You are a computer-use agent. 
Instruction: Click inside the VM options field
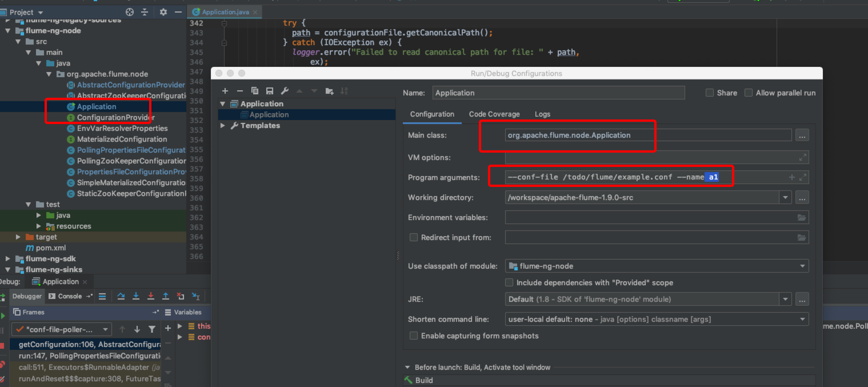pos(640,157)
